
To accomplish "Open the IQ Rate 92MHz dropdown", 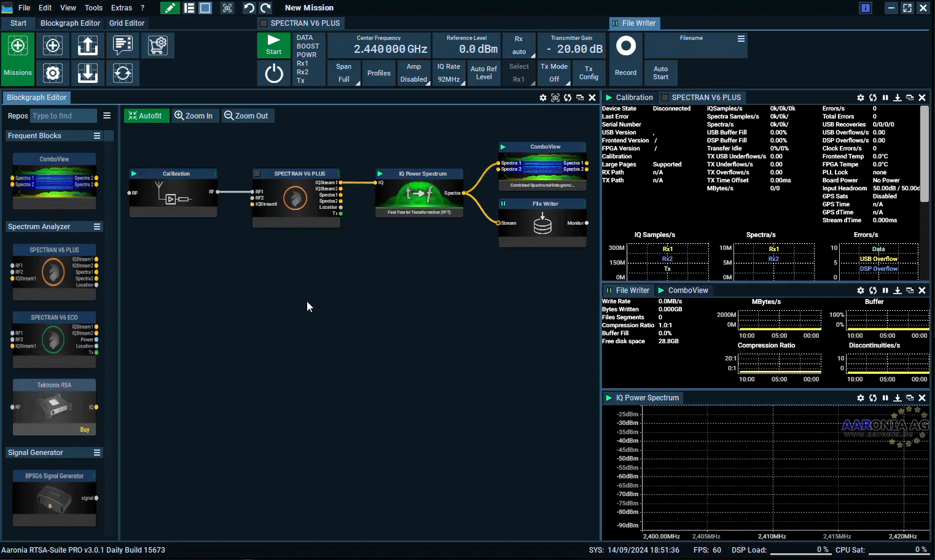I will coord(448,72).
